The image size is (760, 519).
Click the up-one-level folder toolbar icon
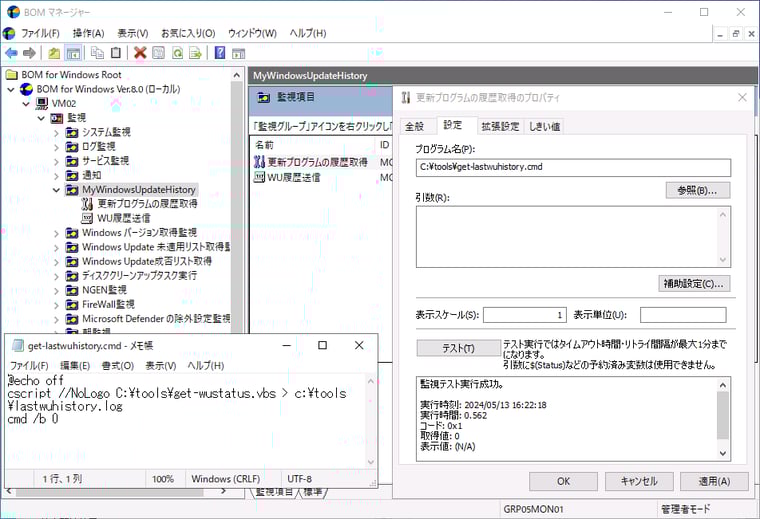coord(54,53)
